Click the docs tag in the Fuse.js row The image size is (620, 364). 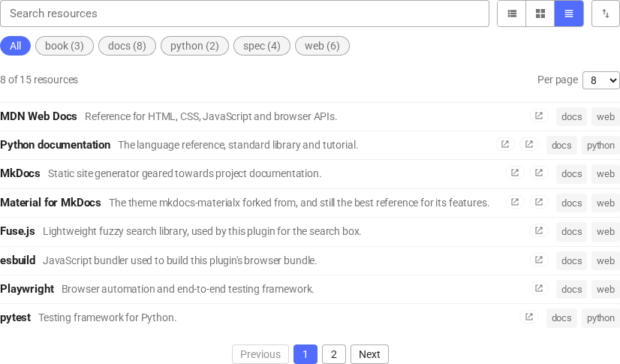(x=571, y=231)
